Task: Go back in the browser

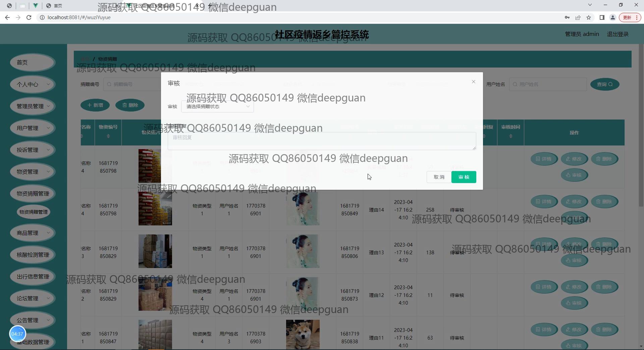Action: (x=7, y=17)
